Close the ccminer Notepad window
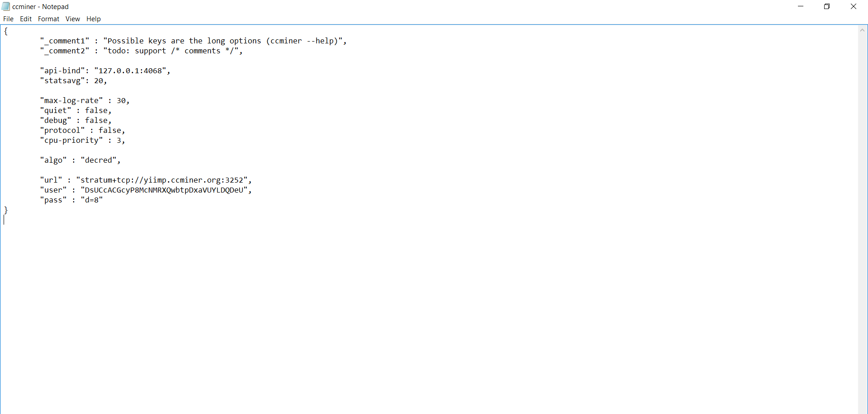The width and height of the screenshot is (868, 414). tap(854, 6)
